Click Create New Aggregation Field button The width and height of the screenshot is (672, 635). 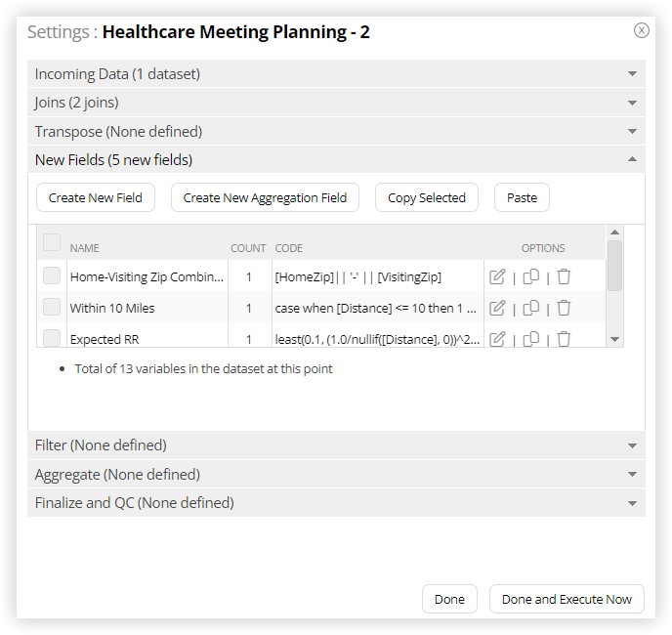pos(265,197)
